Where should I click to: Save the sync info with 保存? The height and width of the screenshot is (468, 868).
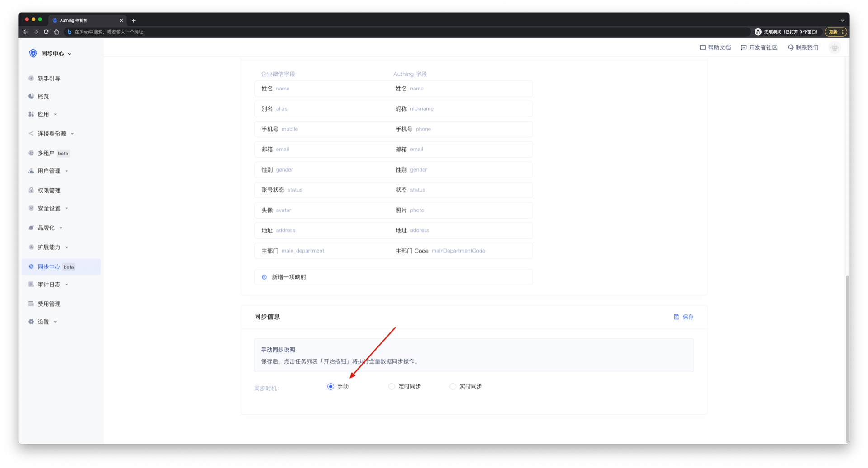[x=684, y=317]
